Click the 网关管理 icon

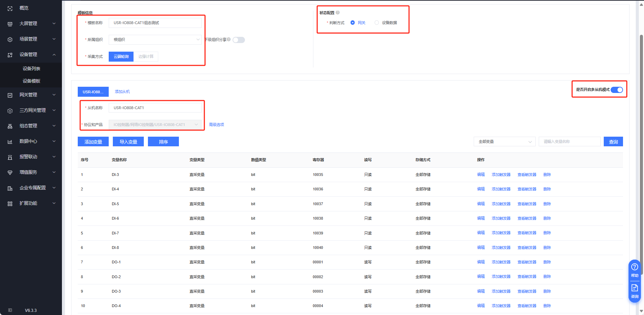10,95
